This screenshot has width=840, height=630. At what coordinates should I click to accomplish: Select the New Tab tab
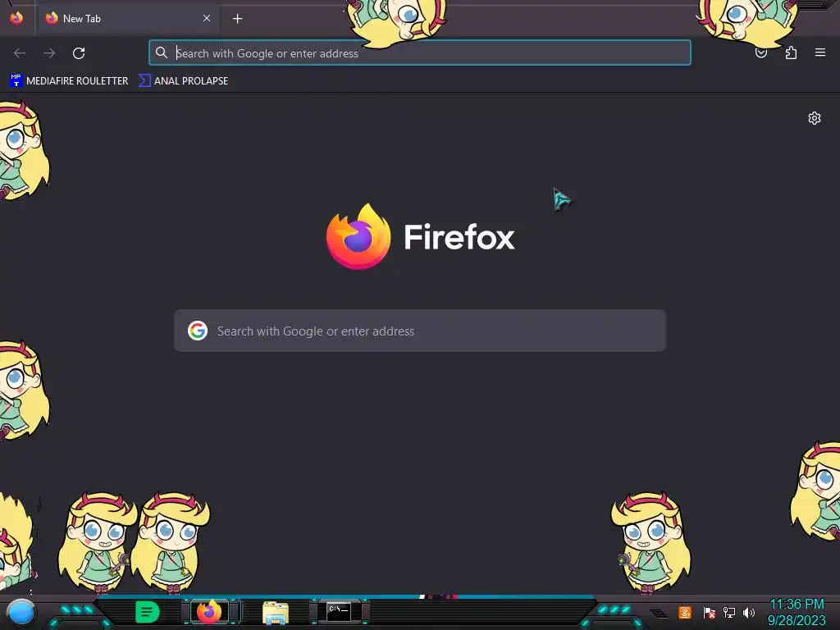(x=127, y=19)
